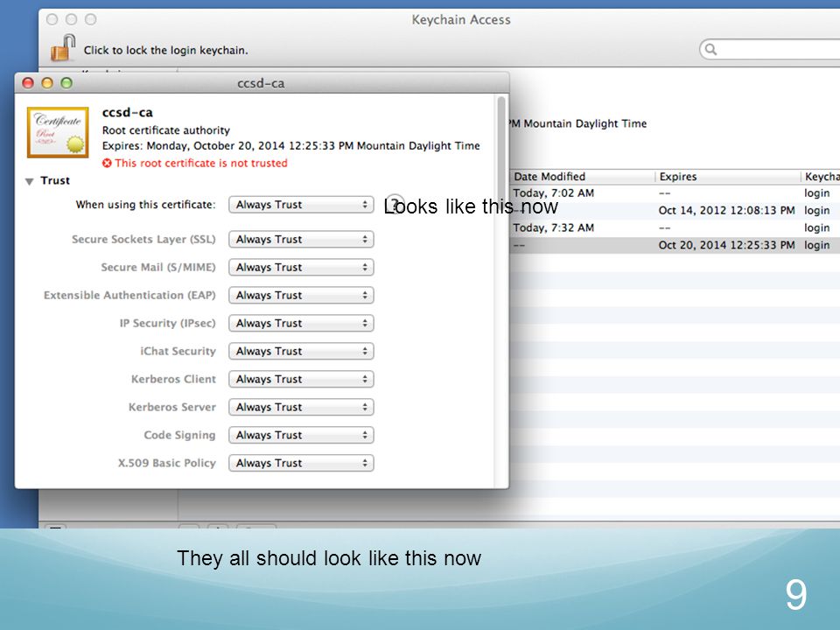The image size is (840, 630).
Task: Select the row modified Today, 7:02 AM
Action: coord(675,193)
